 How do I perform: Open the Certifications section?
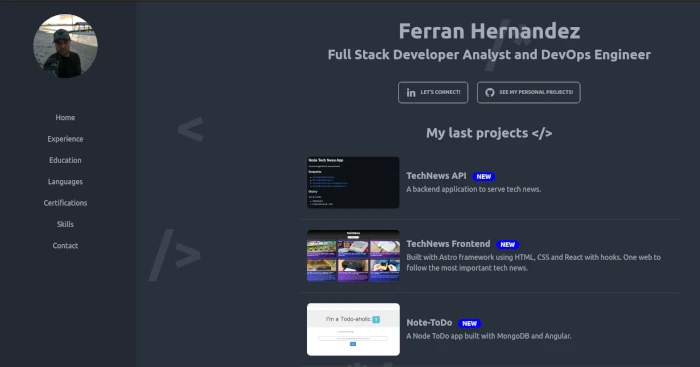[65, 203]
